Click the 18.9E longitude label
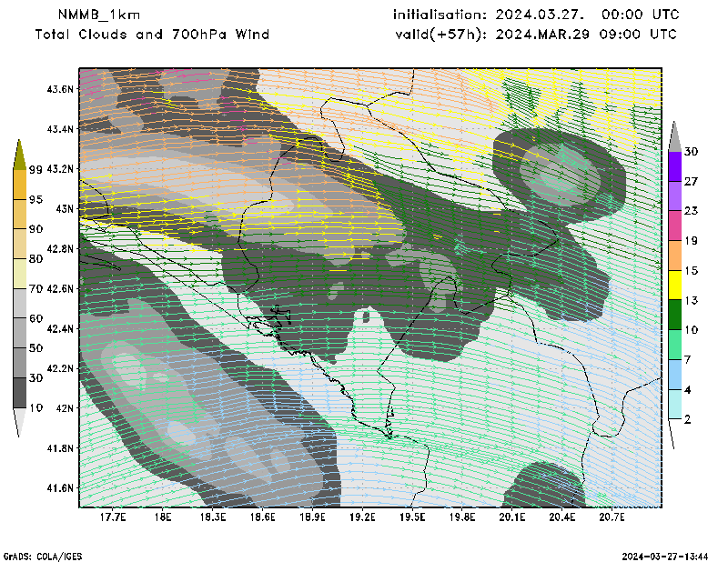728x562 pixels. tap(312, 517)
